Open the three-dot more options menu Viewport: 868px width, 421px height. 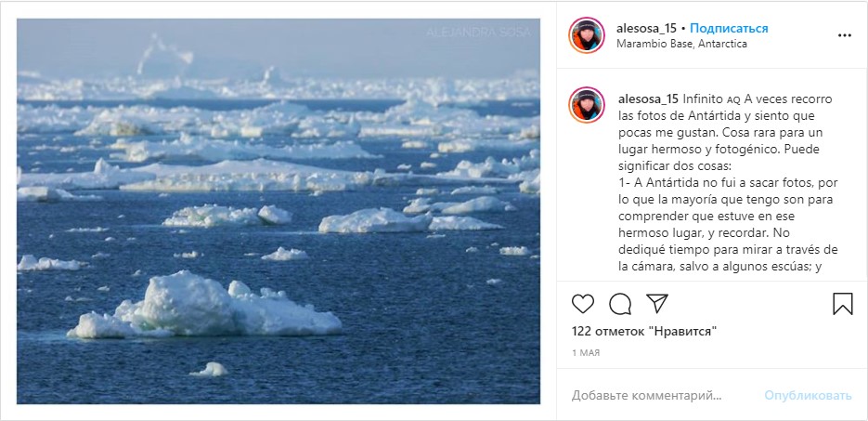tap(844, 36)
